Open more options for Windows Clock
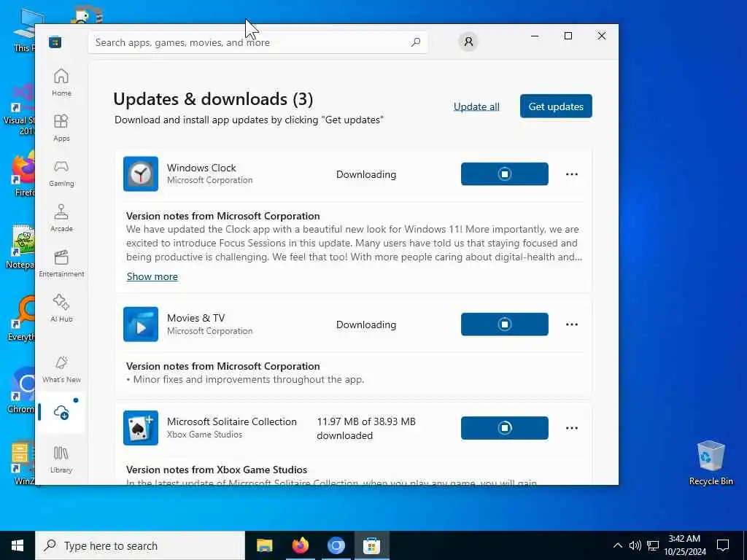This screenshot has width=747, height=560. point(572,174)
